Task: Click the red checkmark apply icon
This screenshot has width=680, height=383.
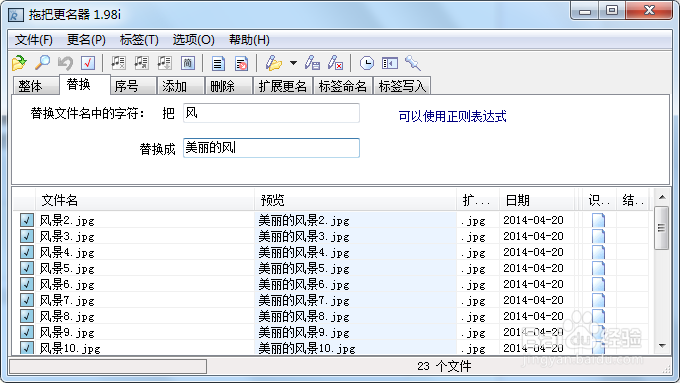Action: tap(88, 63)
